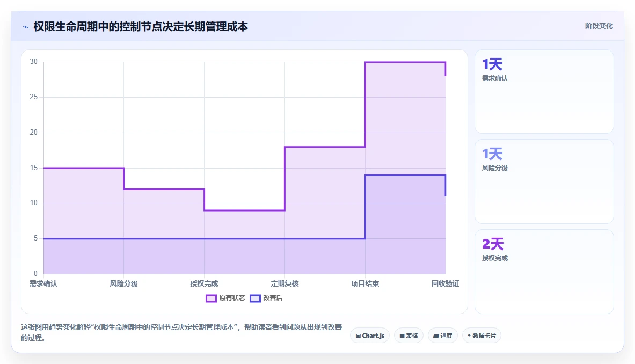
Task: Open the 授权完成 2天 data card
Action: tap(544, 271)
